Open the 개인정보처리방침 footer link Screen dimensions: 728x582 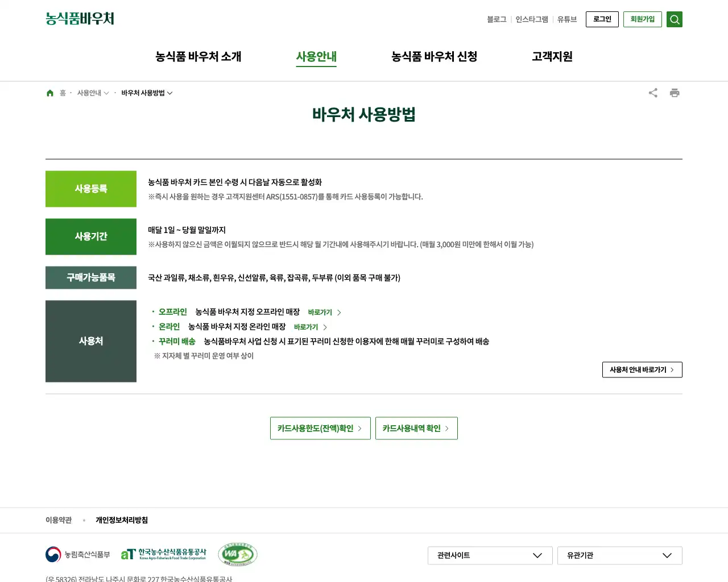[x=122, y=520]
